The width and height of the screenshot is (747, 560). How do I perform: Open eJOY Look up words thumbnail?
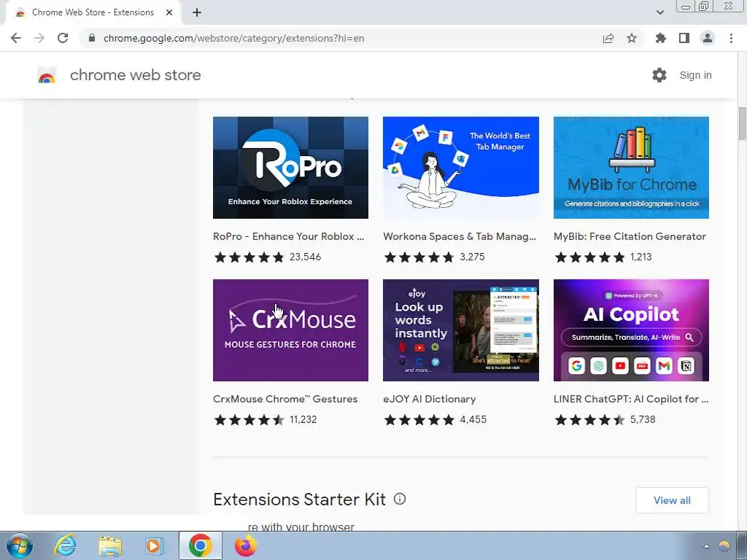click(461, 330)
